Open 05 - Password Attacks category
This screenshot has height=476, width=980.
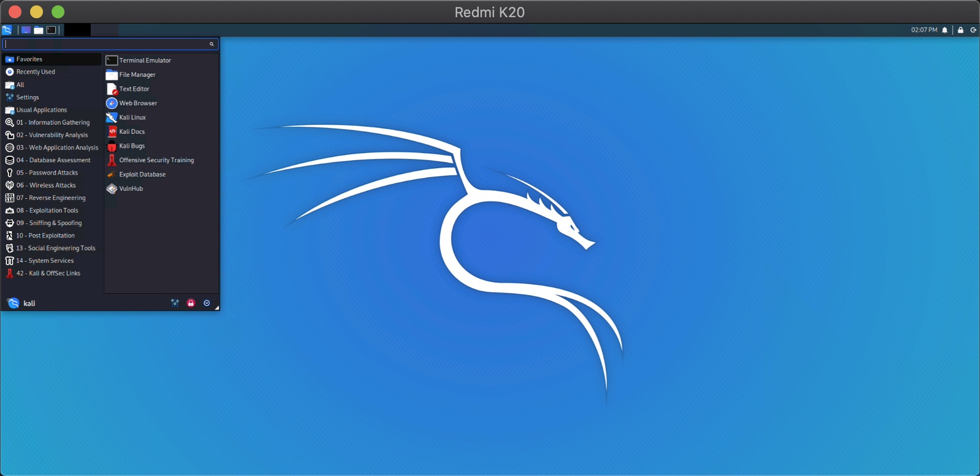point(52,173)
